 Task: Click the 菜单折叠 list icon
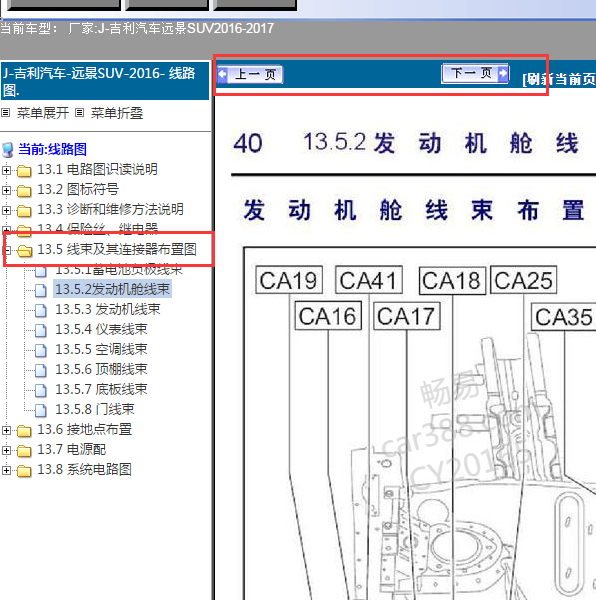(x=80, y=113)
